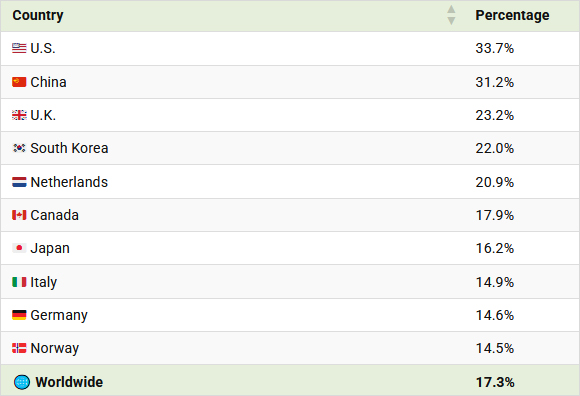Screen dimensions: 580x396
Task: Click the Worldwide globe icon
Action: pos(22,382)
